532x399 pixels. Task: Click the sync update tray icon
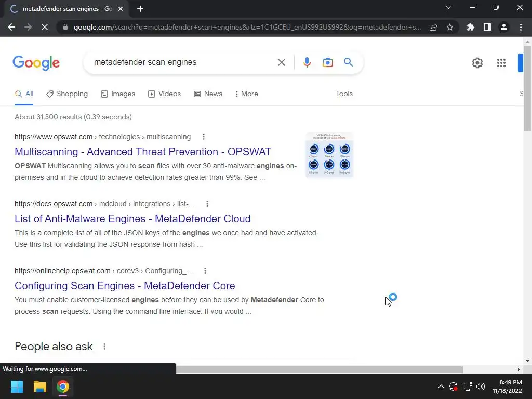tap(453, 387)
